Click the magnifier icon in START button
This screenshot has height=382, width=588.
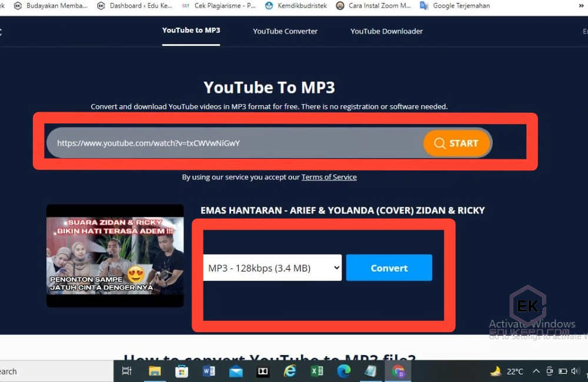tap(439, 143)
